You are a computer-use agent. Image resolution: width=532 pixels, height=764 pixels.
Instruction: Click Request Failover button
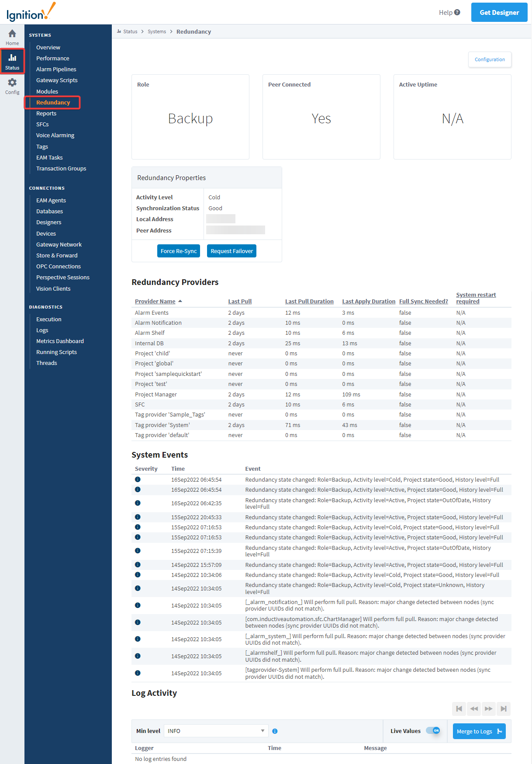click(231, 251)
